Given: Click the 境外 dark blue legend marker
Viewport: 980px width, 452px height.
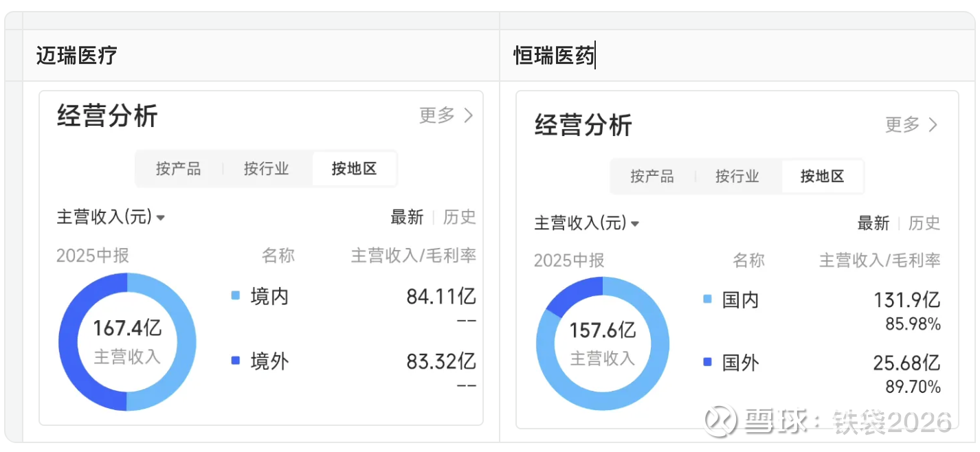Looking at the screenshot, I should tap(236, 361).
